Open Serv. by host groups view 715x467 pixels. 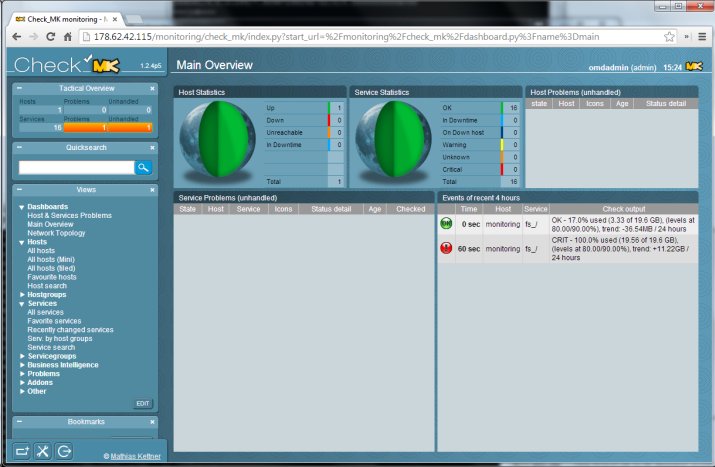coord(60,338)
